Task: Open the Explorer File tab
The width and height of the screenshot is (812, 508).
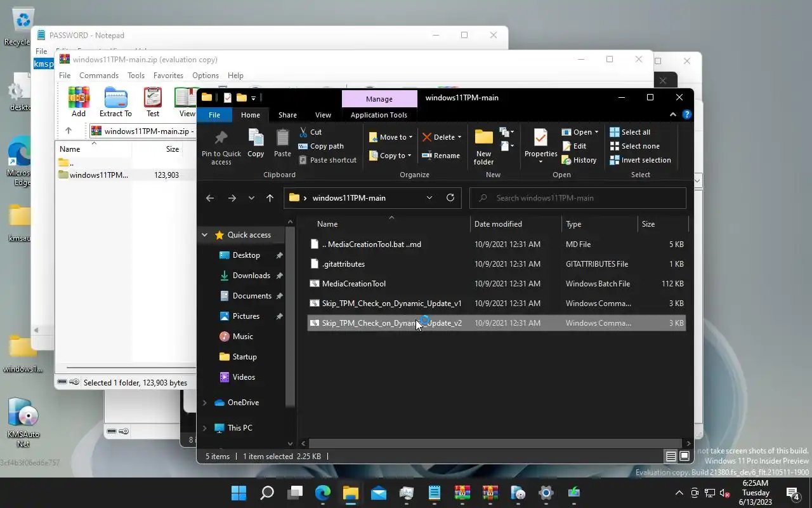Action: pyautogui.click(x=214, y=115)
